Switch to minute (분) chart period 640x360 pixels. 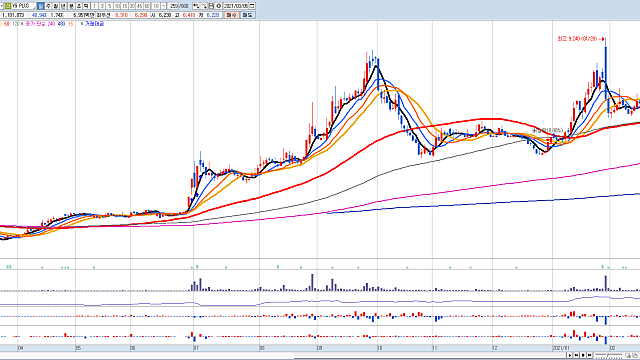pyautogui.click(x=71, y=6)
